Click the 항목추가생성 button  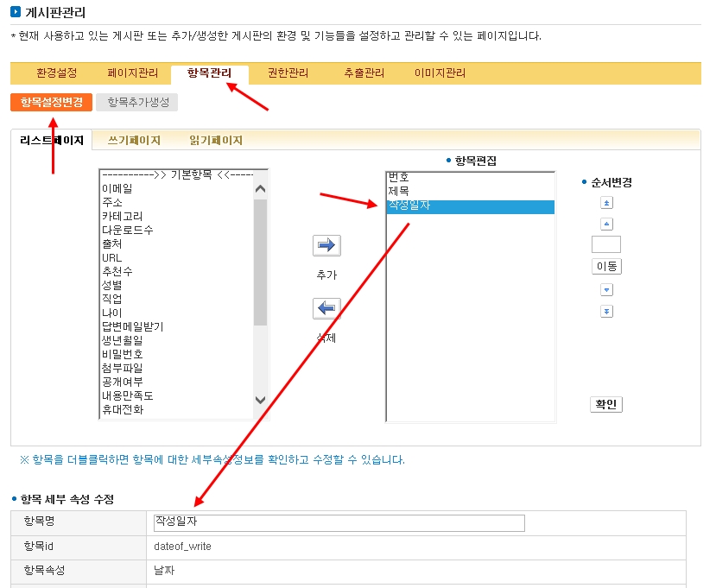click(x=137, y=102)
